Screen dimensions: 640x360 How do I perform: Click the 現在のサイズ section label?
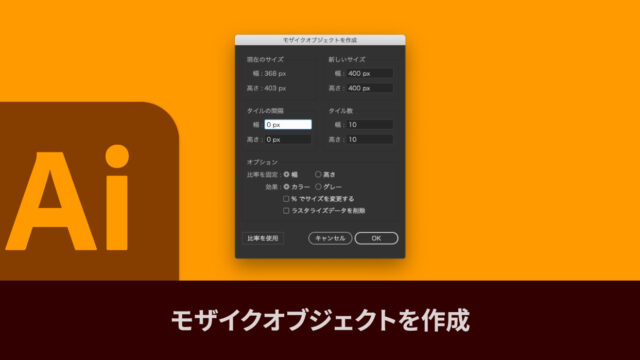point(265,60)
